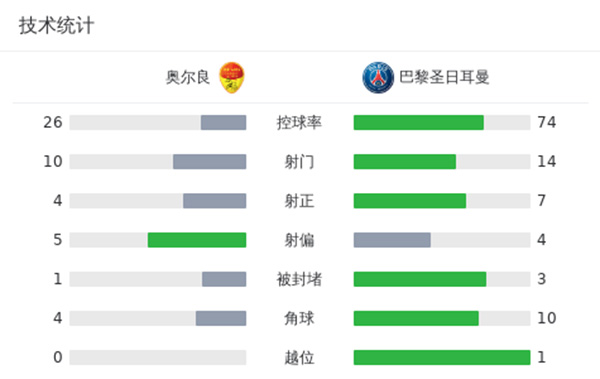Screen dimensions: 600x379
Task: Click PSG's green corners bar at 10
Action: tap(416, 318)
